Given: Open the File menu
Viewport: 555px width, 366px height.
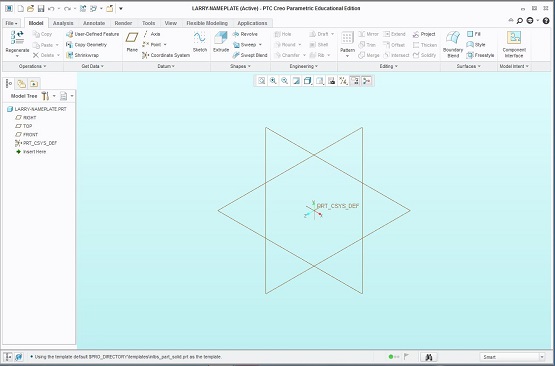Looking at the screenshot, I should pos(12,23).
